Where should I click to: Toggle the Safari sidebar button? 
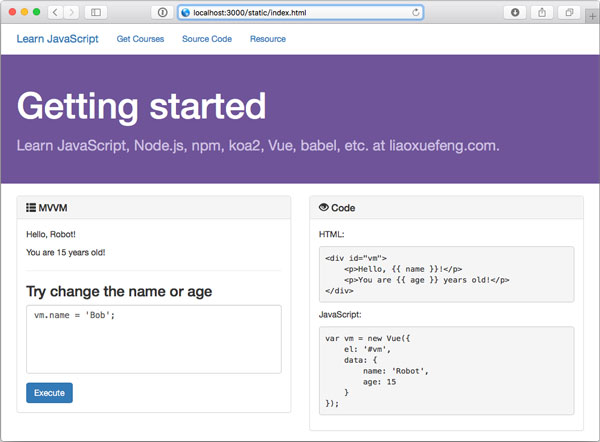[97, 12]
